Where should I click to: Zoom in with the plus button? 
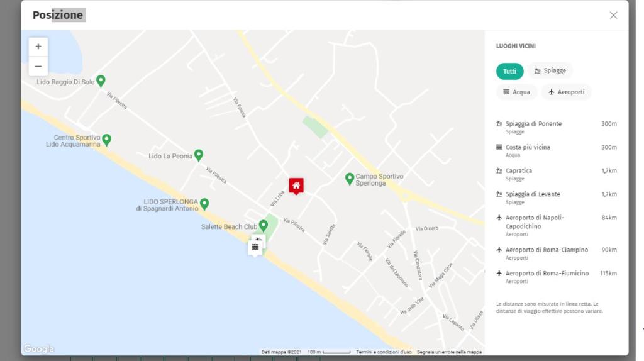point(38,47)
